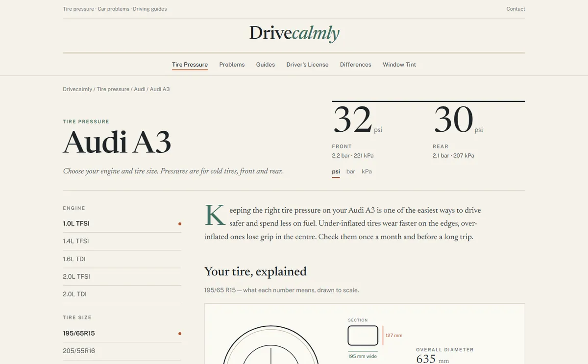
Task: Click the front '2.2 bar · 221 kPa' text
Action: 353,156
